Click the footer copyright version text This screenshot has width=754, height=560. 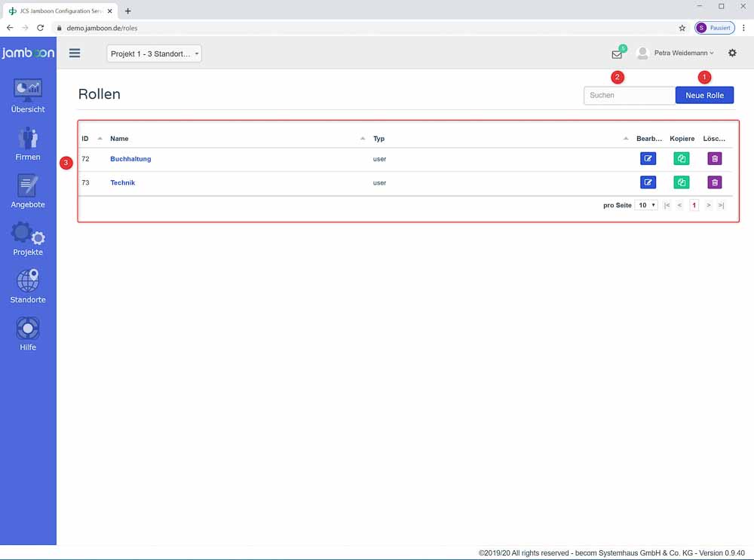611,553
